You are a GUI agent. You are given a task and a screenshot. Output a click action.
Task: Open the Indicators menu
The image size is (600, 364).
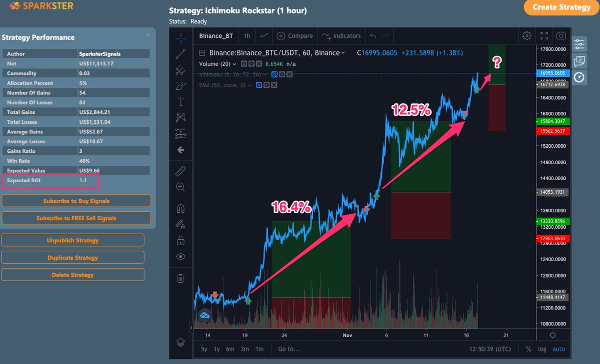click(341, 36)
